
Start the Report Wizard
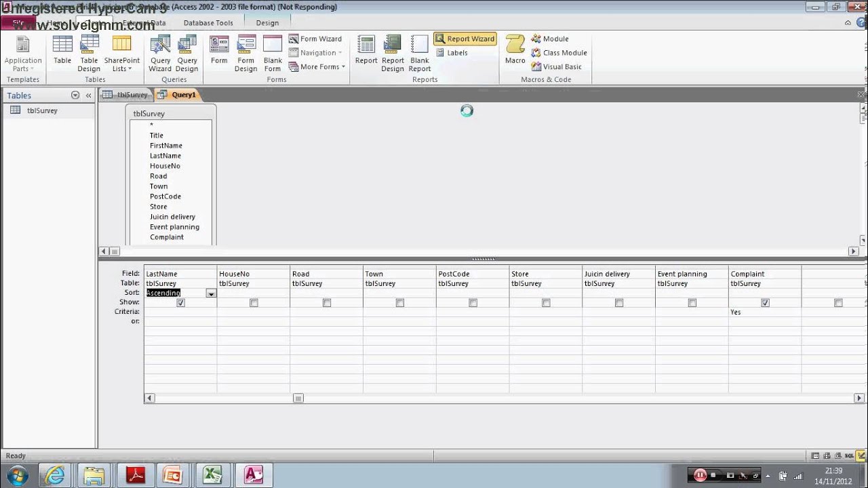pyautogui.click(x=465, y=39)
